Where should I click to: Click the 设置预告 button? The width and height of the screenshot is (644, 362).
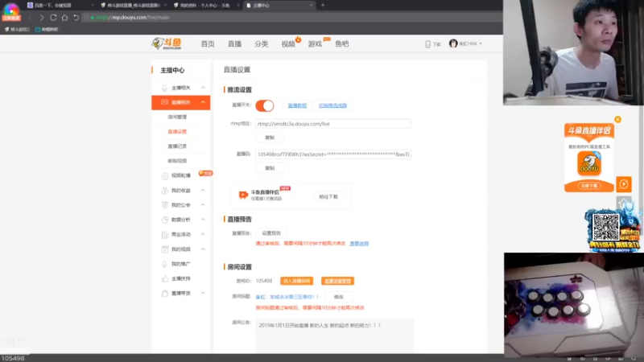pos(271,233)
